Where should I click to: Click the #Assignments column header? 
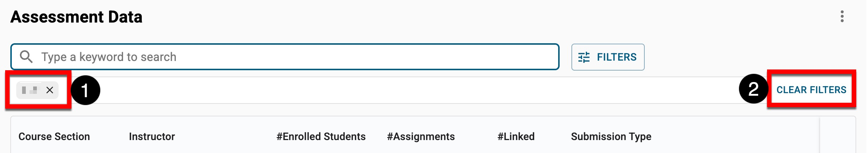click(421, 136)
